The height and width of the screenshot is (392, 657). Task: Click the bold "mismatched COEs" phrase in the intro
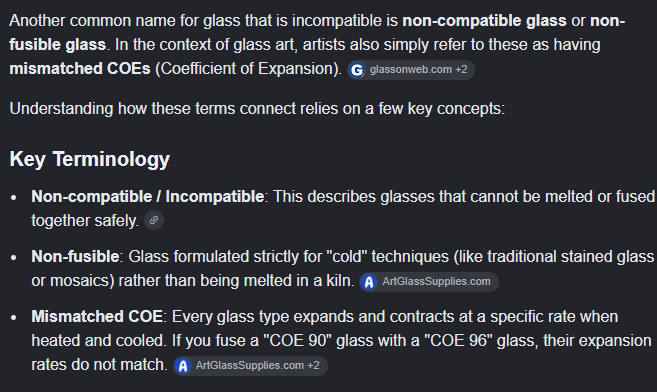pos(80,68)
